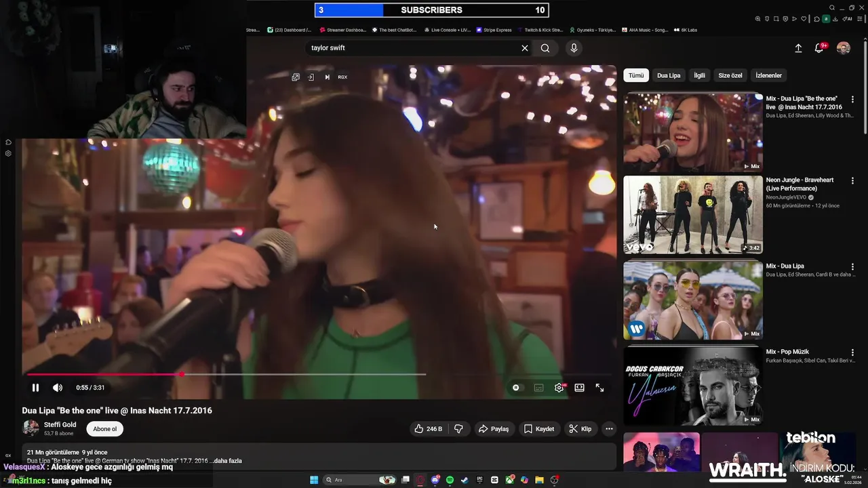Expand description with '...daha fazla'

[x=228, y=461]
